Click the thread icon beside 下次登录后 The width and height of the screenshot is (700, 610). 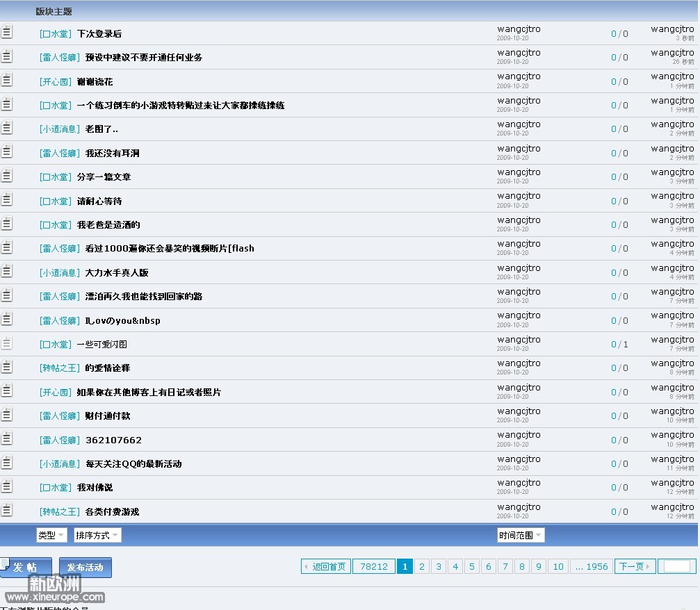coord(6,31)
